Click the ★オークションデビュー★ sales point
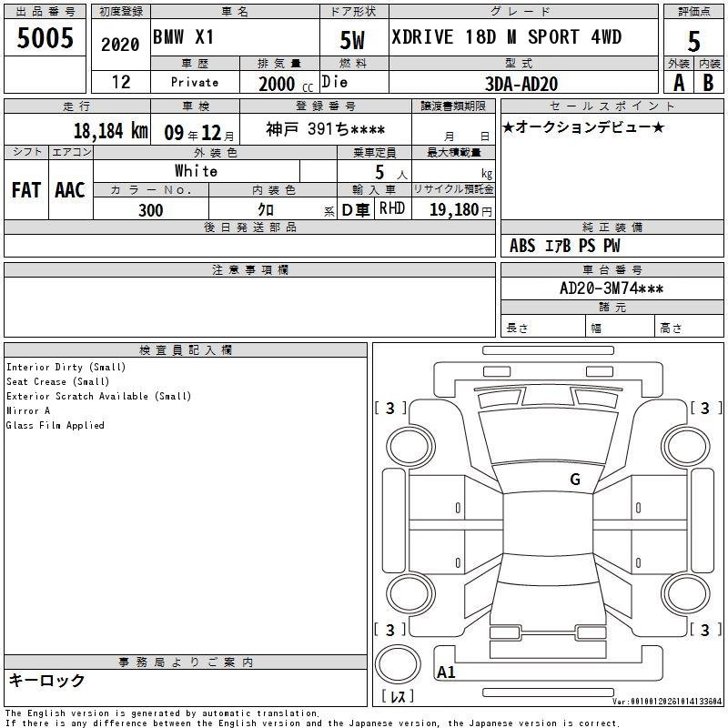The width and height of the screenshot is (728, 728). tap(583, 126)
